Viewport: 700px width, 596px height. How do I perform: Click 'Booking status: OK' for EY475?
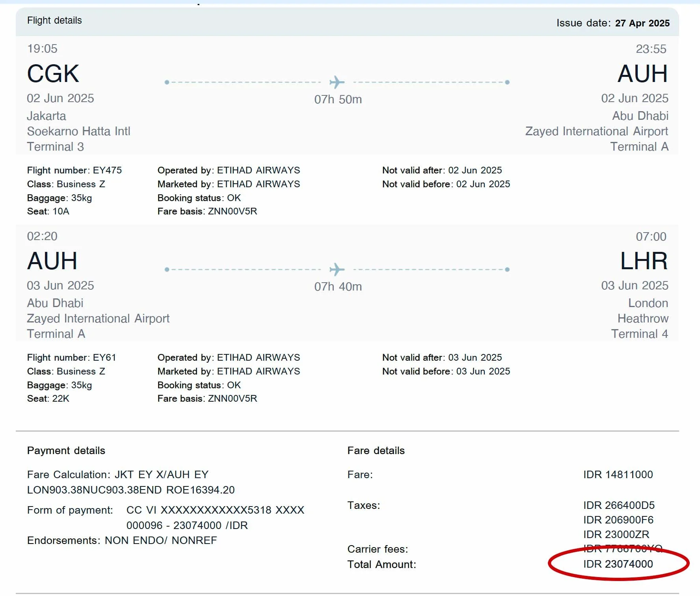click(199, 198)
